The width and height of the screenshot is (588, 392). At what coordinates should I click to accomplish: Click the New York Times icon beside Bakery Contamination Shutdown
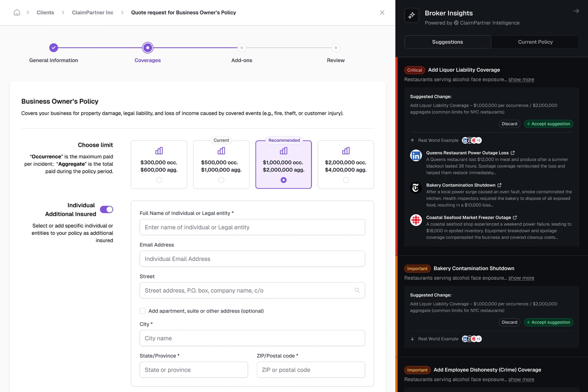click(x=416, y=188)
